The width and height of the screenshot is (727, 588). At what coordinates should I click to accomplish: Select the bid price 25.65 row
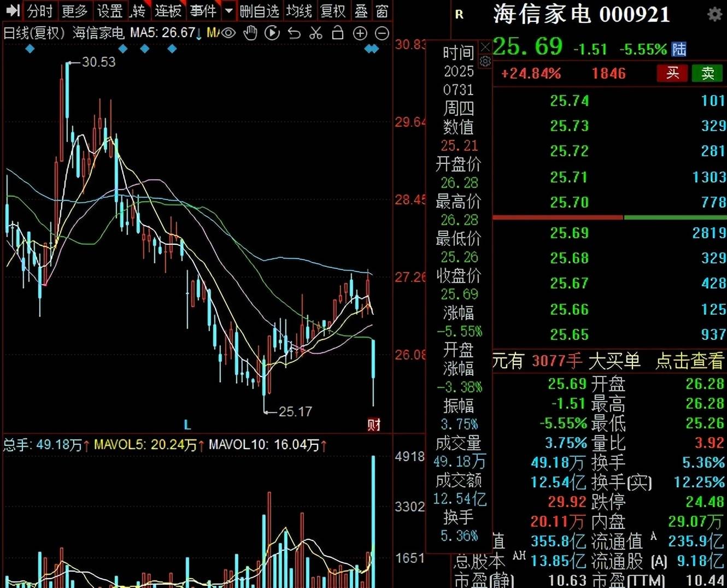coord(609,334)
